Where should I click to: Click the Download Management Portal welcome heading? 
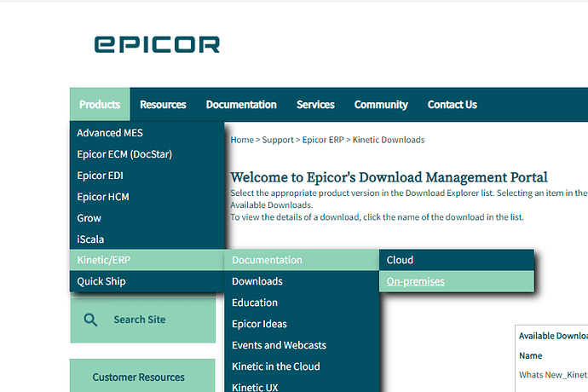point(389,177)
